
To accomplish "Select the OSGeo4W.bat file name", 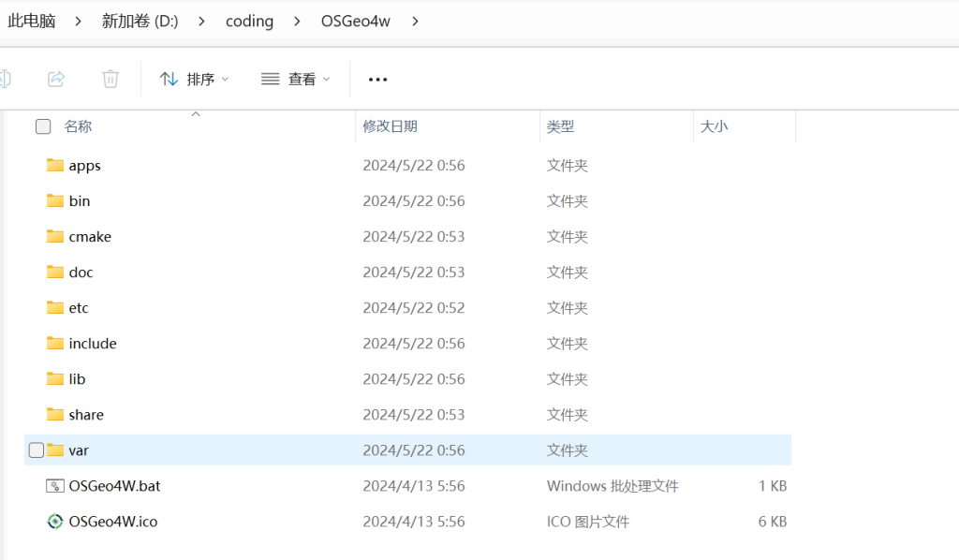I will pyautogui.click(x=114, y=486).
